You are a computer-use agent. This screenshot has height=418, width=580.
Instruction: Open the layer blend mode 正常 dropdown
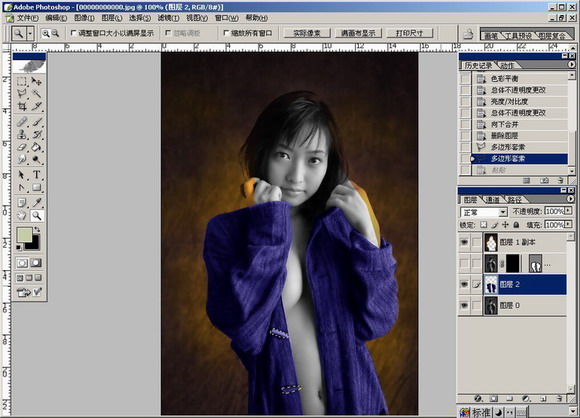coord(484,212)
